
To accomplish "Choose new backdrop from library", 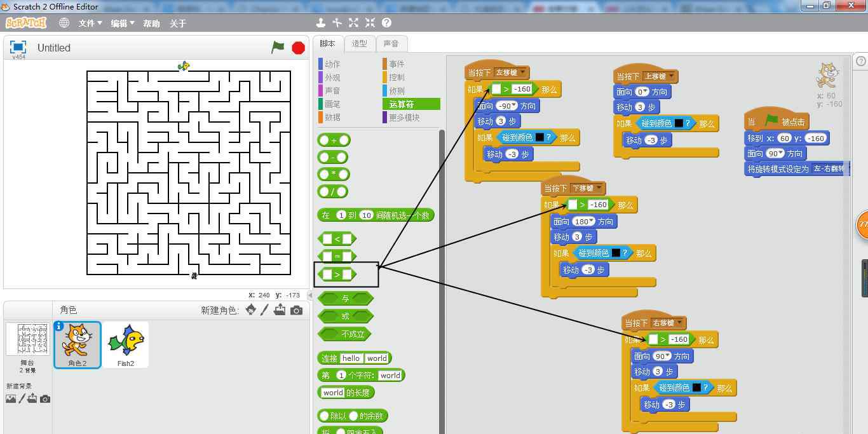I will [11, 399].
